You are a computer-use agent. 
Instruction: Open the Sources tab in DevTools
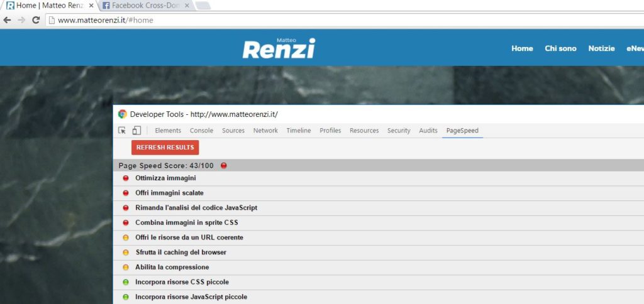click(x=233, y=131)
